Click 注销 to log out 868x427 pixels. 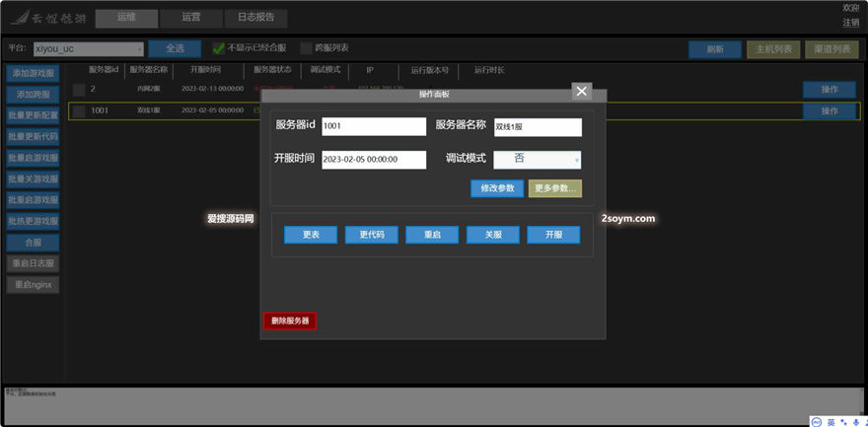coord(850,22)
